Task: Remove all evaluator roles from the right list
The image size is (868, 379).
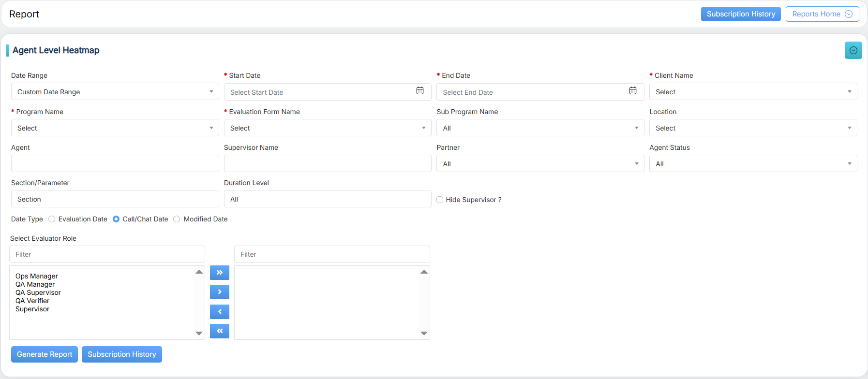Action: 219,331
